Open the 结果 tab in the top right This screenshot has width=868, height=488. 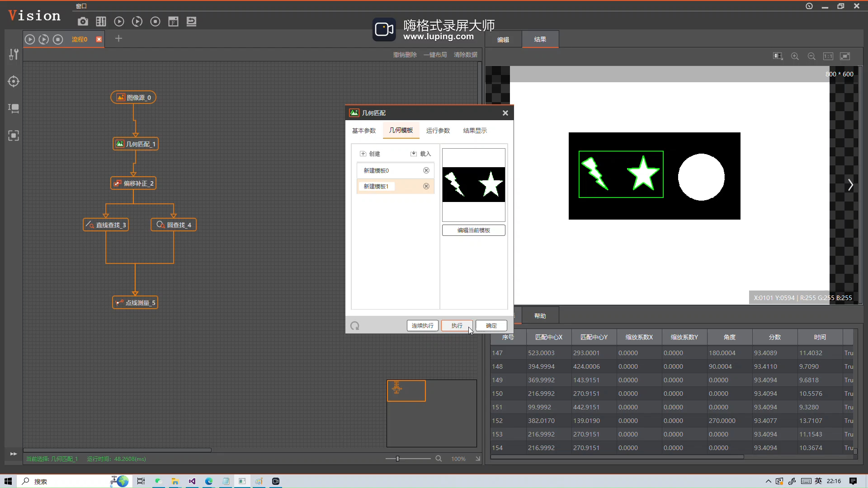(541, 39)
